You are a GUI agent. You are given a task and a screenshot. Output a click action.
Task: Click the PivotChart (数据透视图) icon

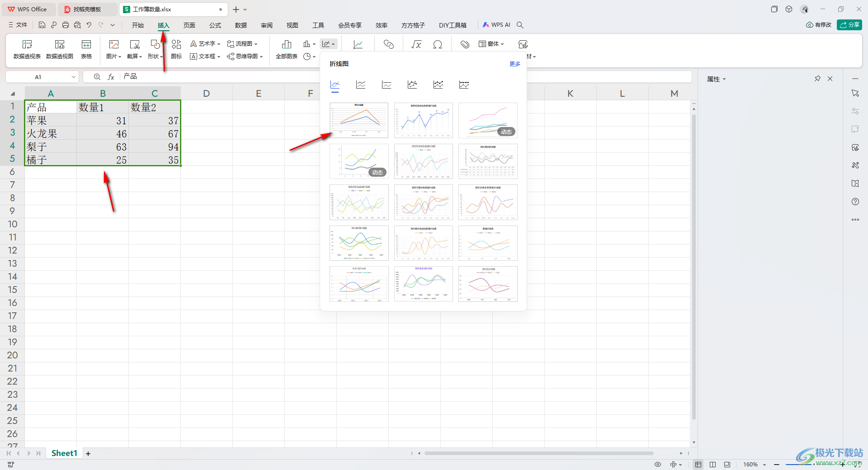coord(60,44)
